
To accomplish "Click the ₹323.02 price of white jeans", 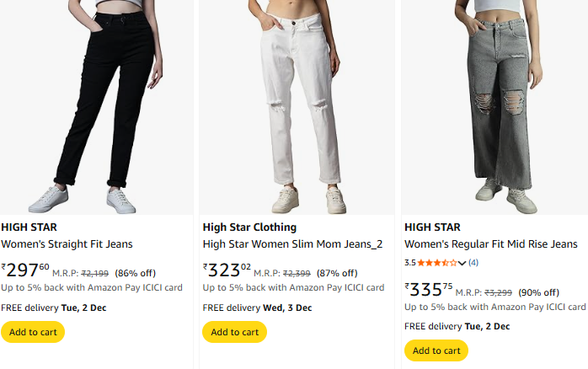I will 227,270.
